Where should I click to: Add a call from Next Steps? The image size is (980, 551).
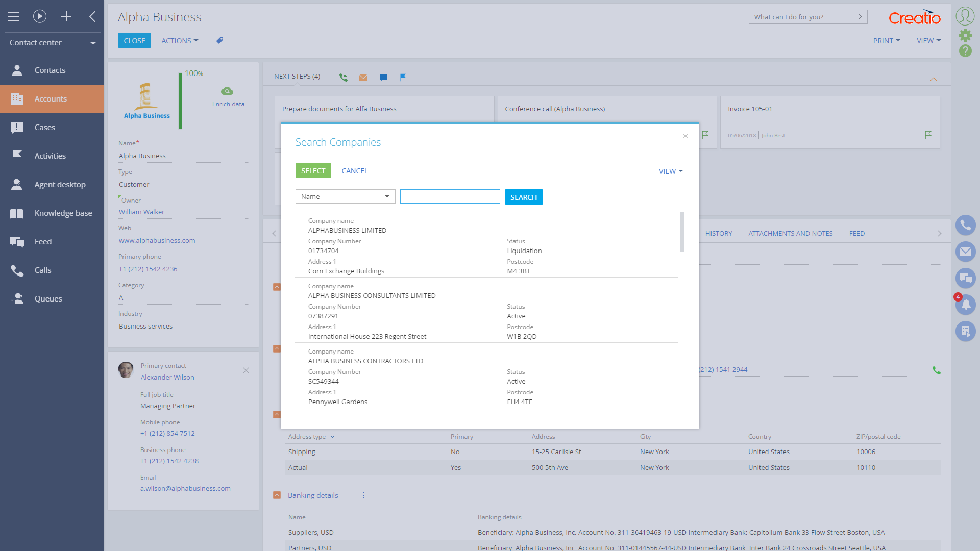344,77
